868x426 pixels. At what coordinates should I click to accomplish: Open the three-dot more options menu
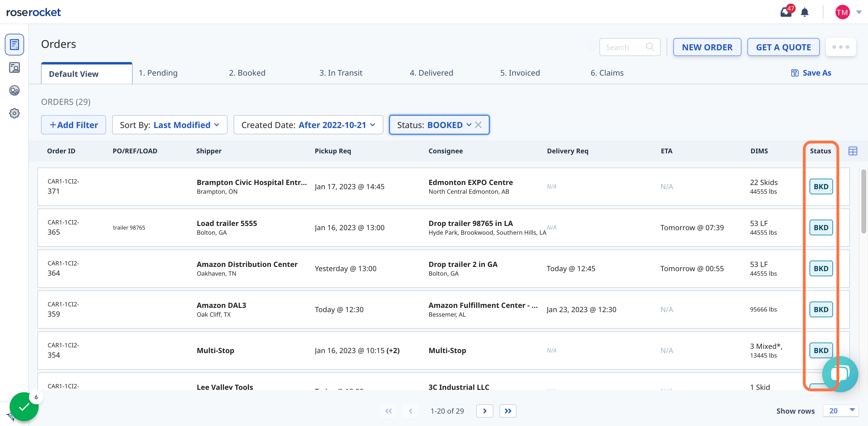840,47
